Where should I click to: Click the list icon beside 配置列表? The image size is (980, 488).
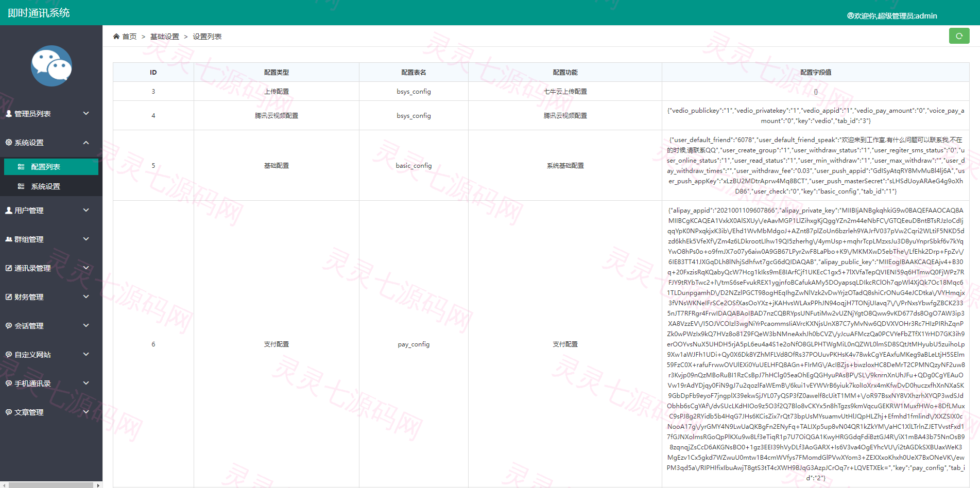click(21, 167)
